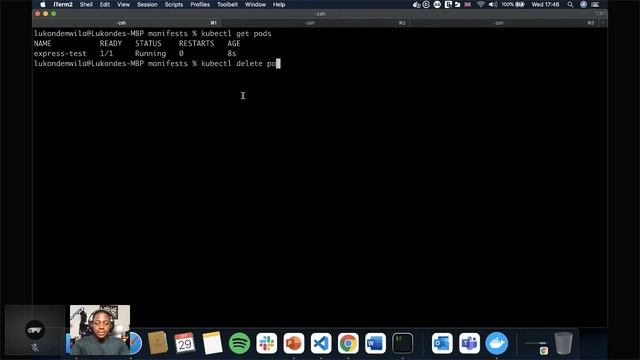Switch to the first iTerm2 tab

127,23
